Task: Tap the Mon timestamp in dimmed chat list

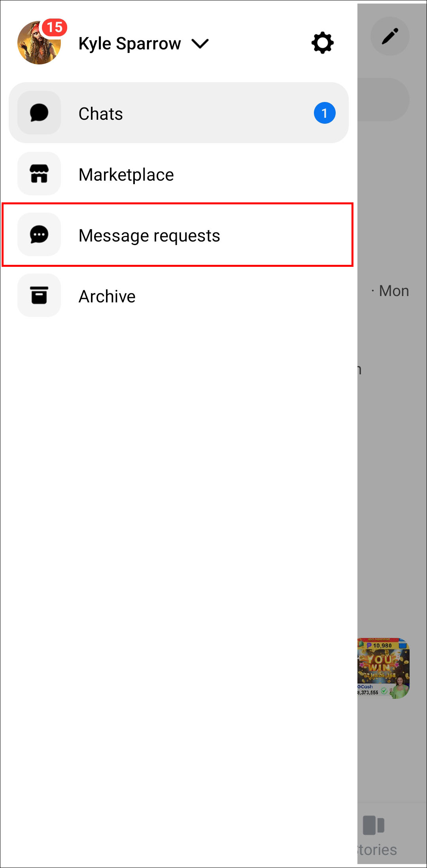Action: click(x=394, y=291)
